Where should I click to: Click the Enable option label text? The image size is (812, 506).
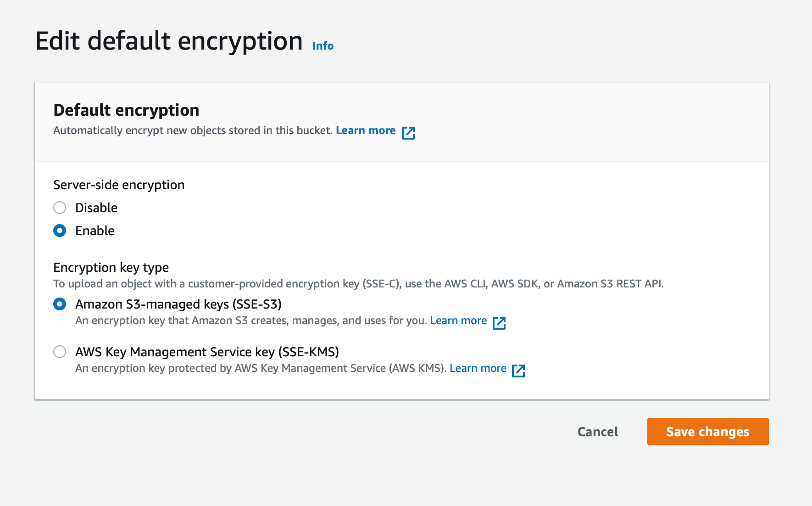95,231
